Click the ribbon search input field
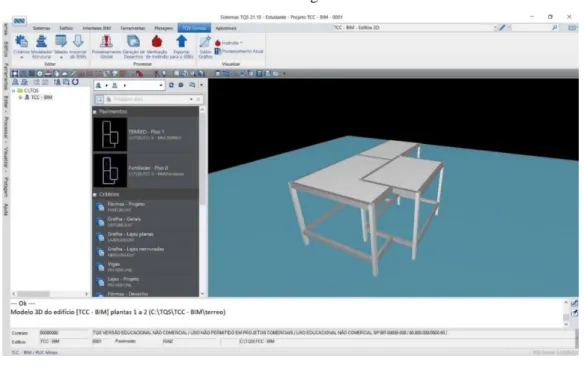 coord(531,28)
